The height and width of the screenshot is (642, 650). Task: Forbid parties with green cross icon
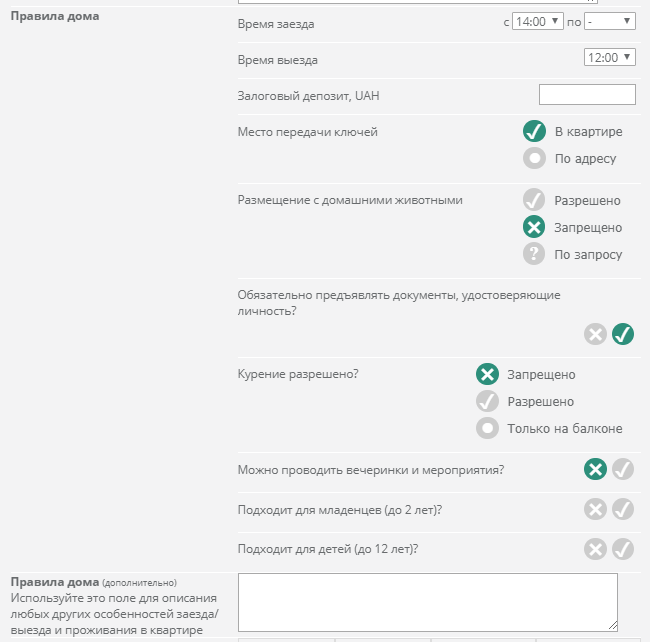click(595, 469)
